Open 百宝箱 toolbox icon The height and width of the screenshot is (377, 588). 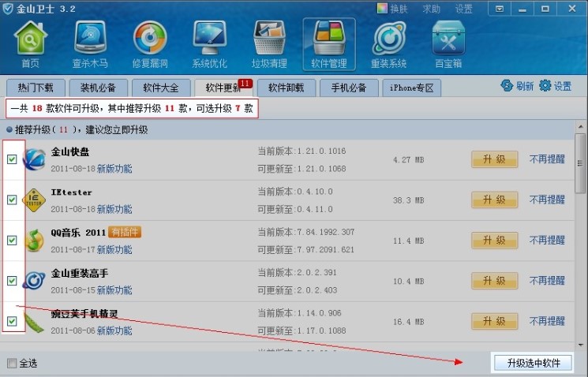(x=448, y=45)
